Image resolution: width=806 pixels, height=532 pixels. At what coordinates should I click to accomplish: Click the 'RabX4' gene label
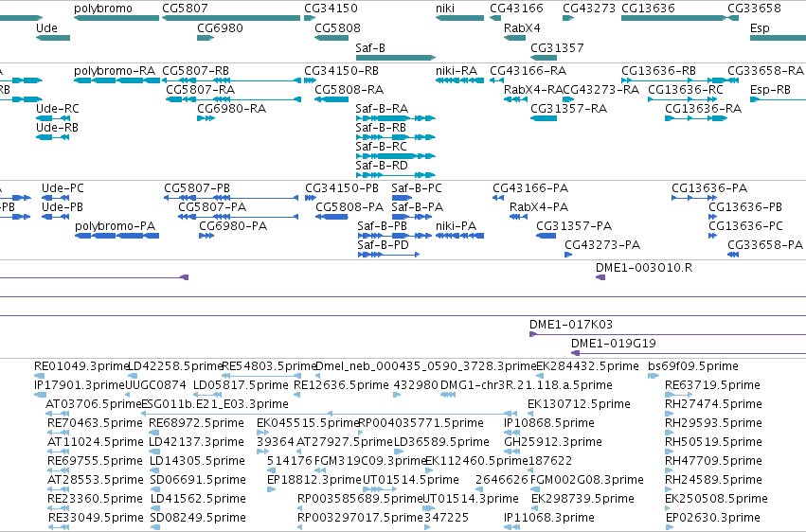tap(522, 27)
